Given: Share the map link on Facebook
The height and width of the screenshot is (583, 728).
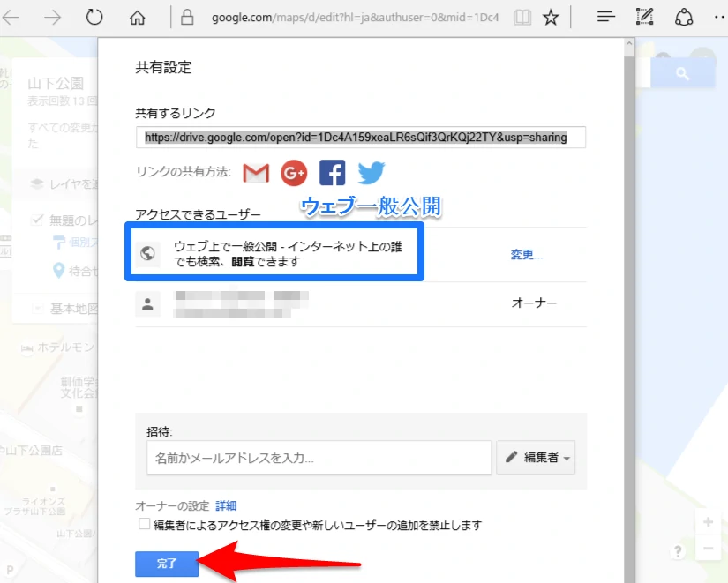Looking at the screenshot, I should point(332,173).
